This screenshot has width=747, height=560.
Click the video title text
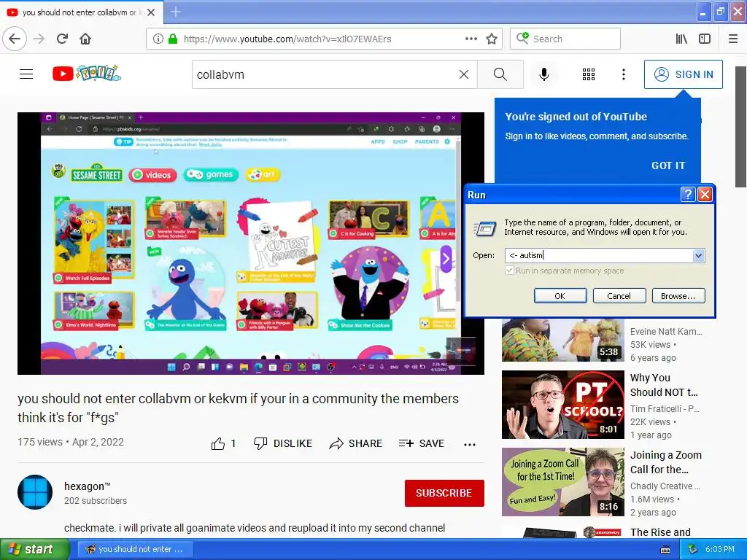click(239, 408)
